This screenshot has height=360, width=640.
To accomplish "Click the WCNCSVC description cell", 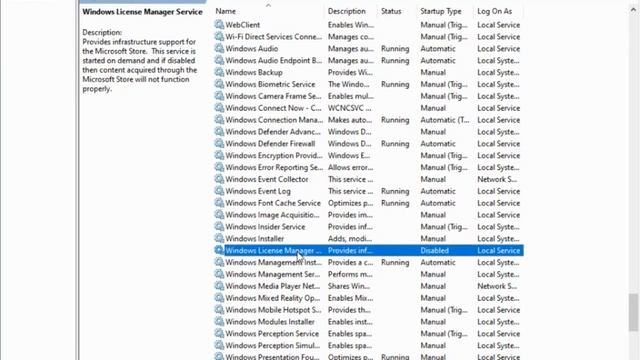I will [x=350, y=108].
